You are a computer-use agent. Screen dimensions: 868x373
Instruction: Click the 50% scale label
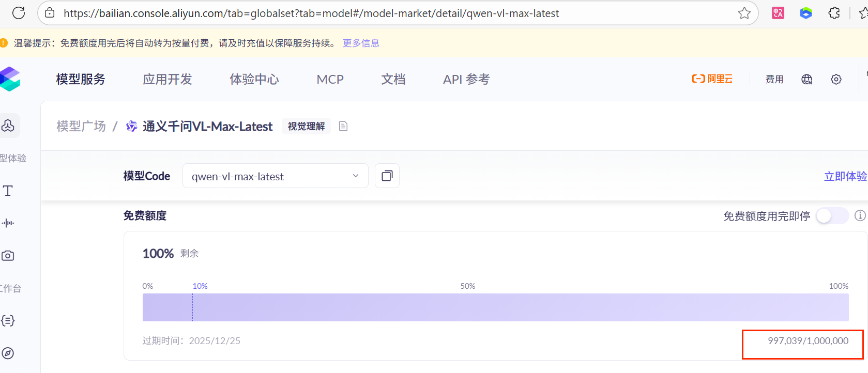[x=468, y=286]
